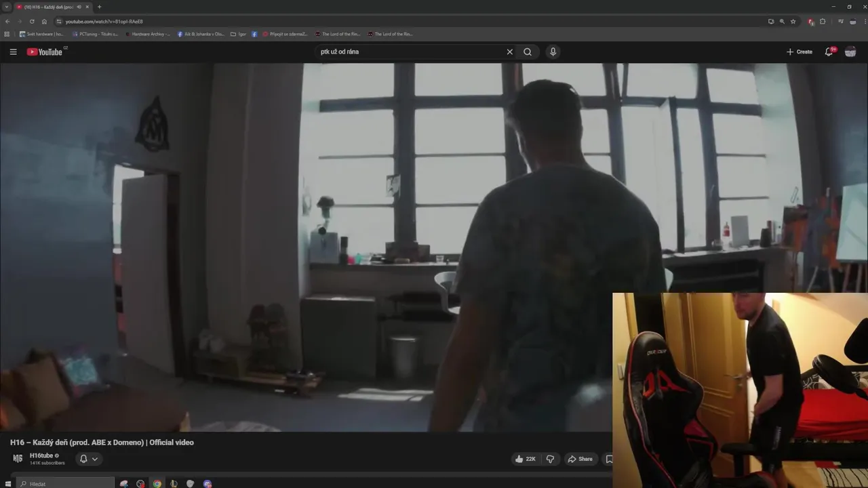This screenshot has height=488, width=868.
Task: Open League of Legends taskbar icon
Action: (x=174, y=483)
